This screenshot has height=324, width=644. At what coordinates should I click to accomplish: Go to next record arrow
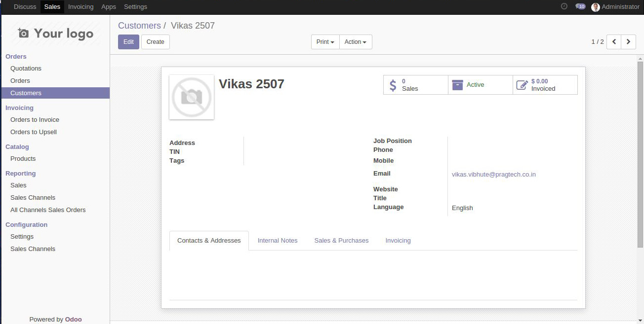628,42
